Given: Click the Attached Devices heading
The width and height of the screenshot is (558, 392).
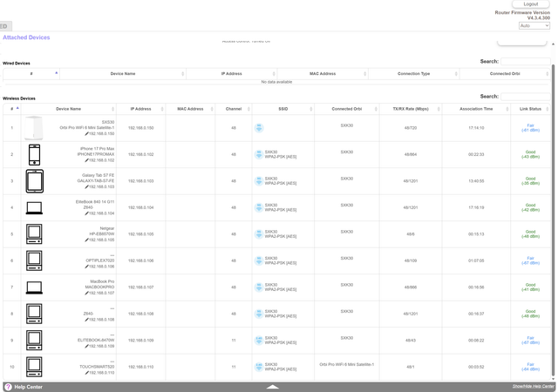Looking at the screenshot, I should (26, 37).
